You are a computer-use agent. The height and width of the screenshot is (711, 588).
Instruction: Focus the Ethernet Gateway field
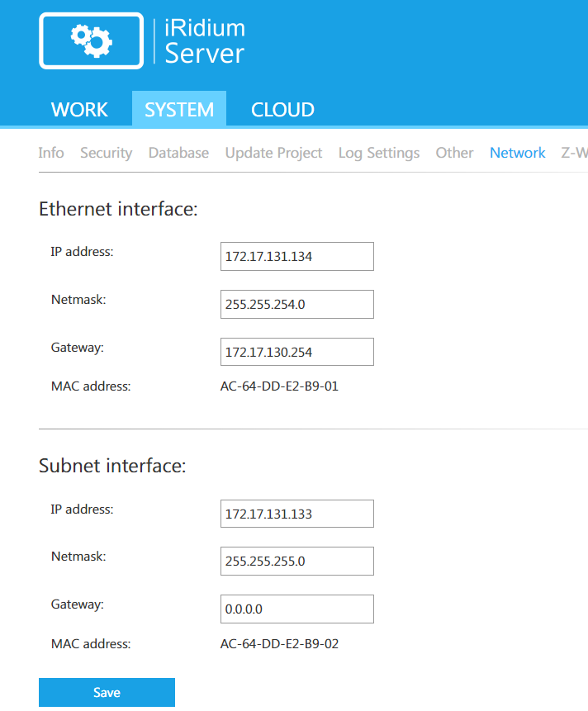click(x=296, y=353)
